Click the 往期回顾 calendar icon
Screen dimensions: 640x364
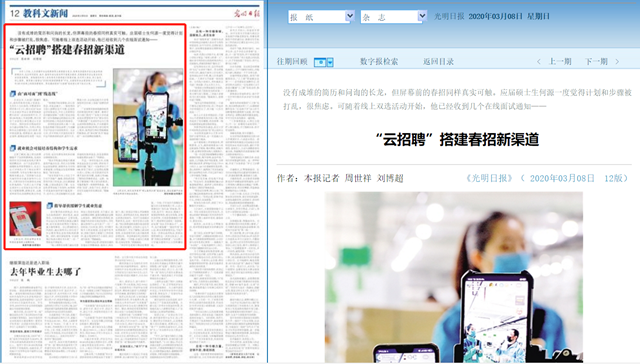point(320,62)
